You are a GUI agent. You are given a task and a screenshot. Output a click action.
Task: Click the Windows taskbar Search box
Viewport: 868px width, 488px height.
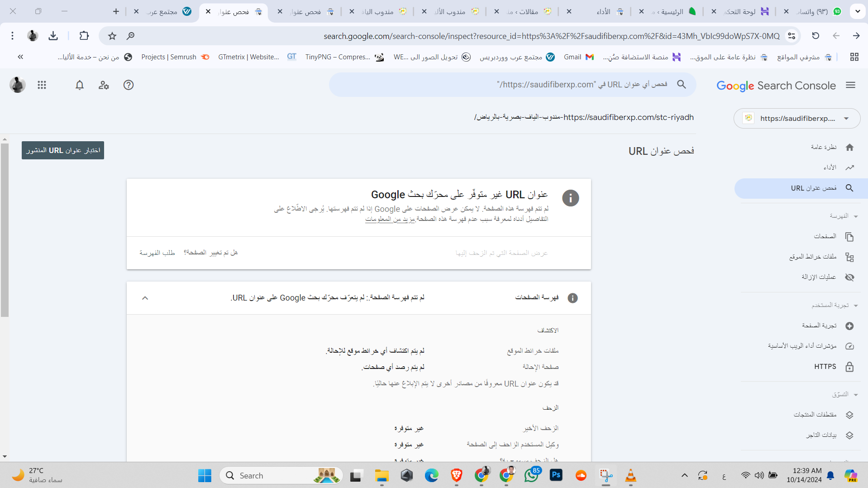(281, 475)
